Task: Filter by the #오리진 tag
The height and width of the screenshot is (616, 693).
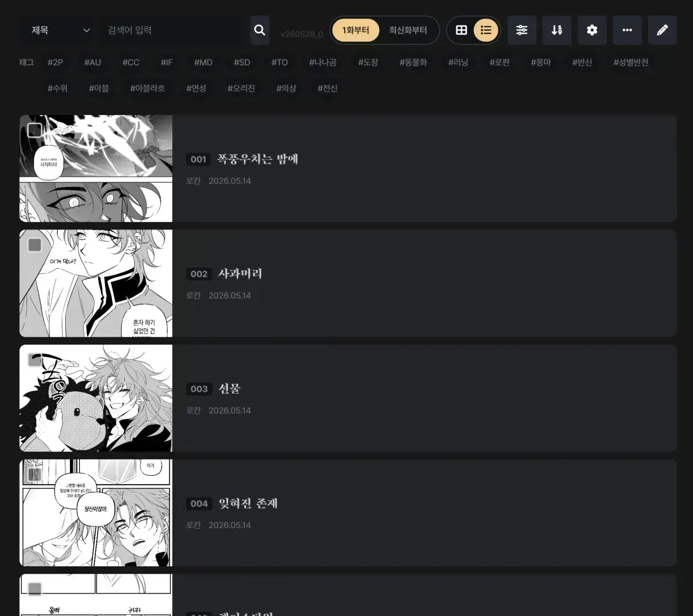Action: (241, 88)
